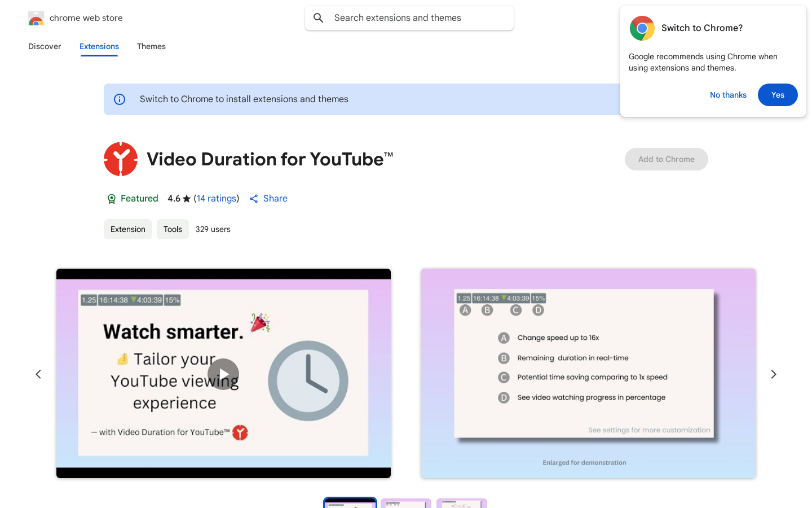Click the info icon in blue banner

click(x=120, y=99)
